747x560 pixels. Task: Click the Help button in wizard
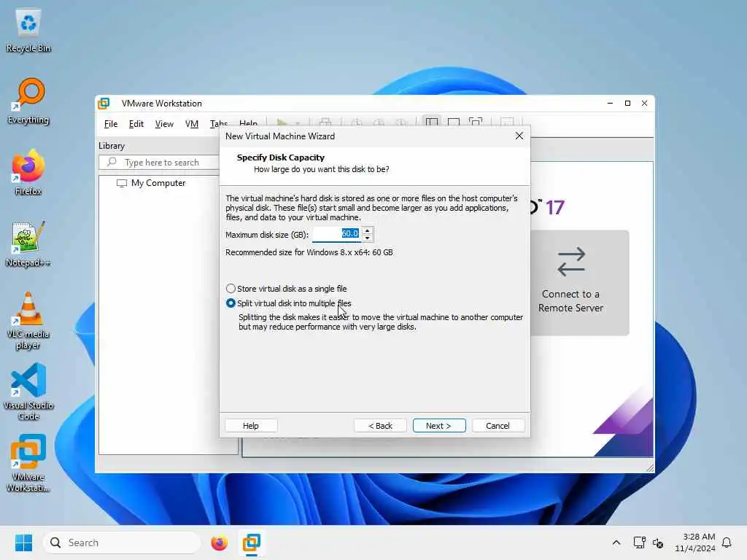click(251, 426)
